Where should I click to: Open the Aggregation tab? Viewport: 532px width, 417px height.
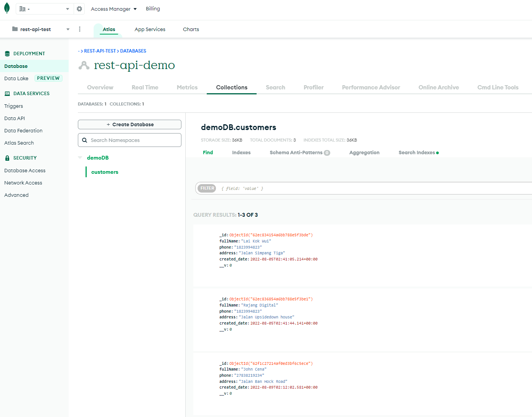364,152
